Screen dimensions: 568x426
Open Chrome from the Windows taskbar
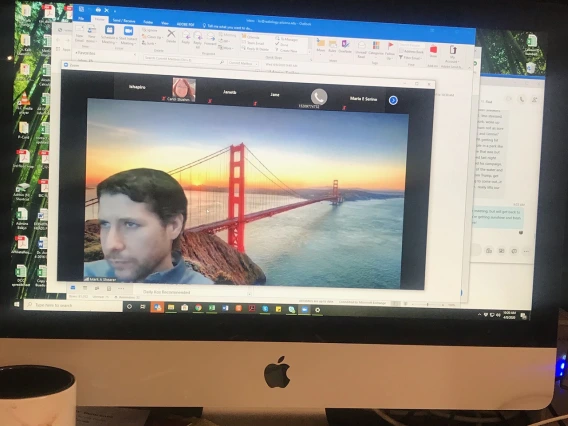198,308
